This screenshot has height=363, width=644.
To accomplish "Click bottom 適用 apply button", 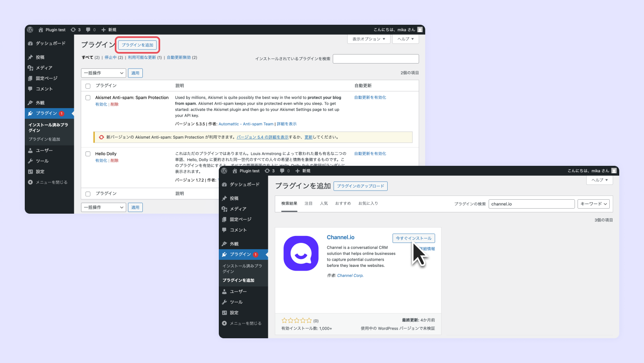I will pyautogui.click(x=135, y=207).
